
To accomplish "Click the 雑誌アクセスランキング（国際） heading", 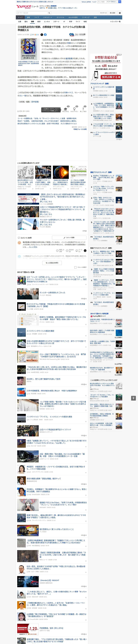I will [x=101, y=172].
